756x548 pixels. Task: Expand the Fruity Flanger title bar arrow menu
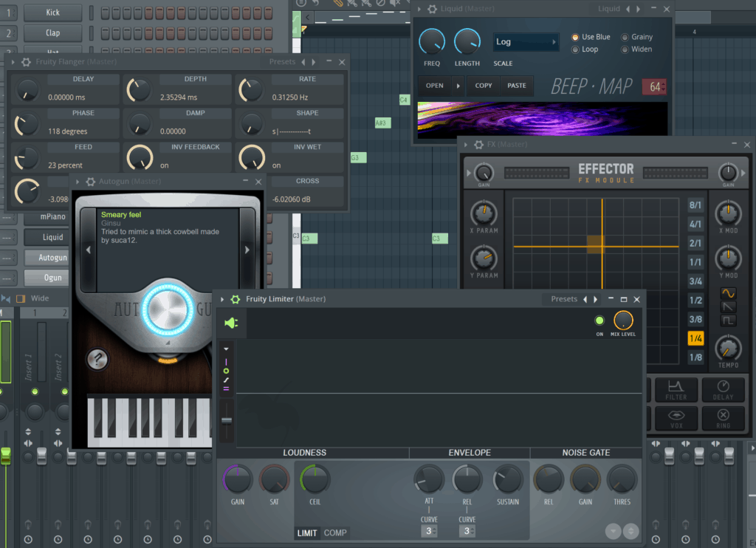[13, 62]
